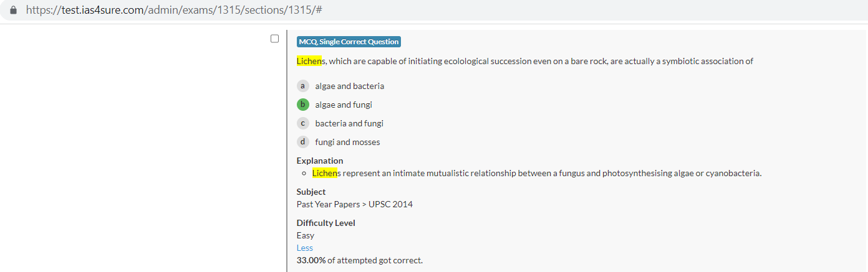868x272 pixels.
Task: Select option c circle icon
Action: coord(303,123)
